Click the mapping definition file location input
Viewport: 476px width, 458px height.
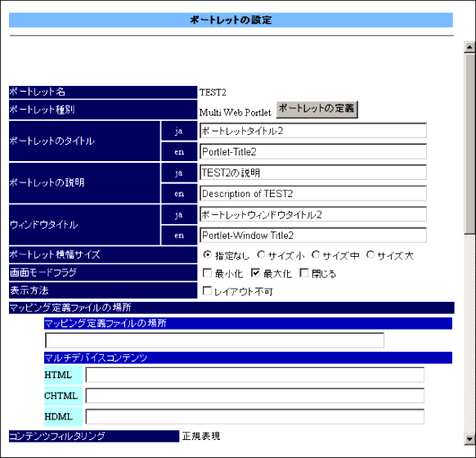tap(214, 340)
